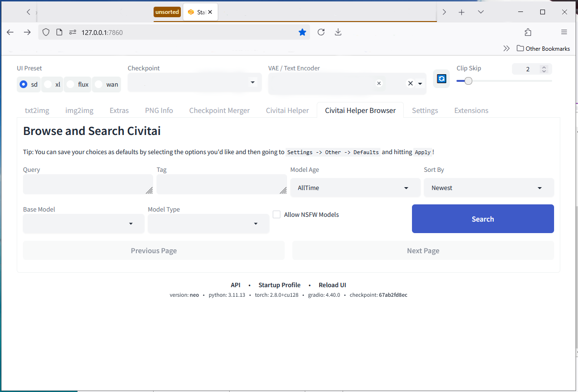Click the Previous Page button
Viewport: 578px width, 392px height.
coord(154,250)
